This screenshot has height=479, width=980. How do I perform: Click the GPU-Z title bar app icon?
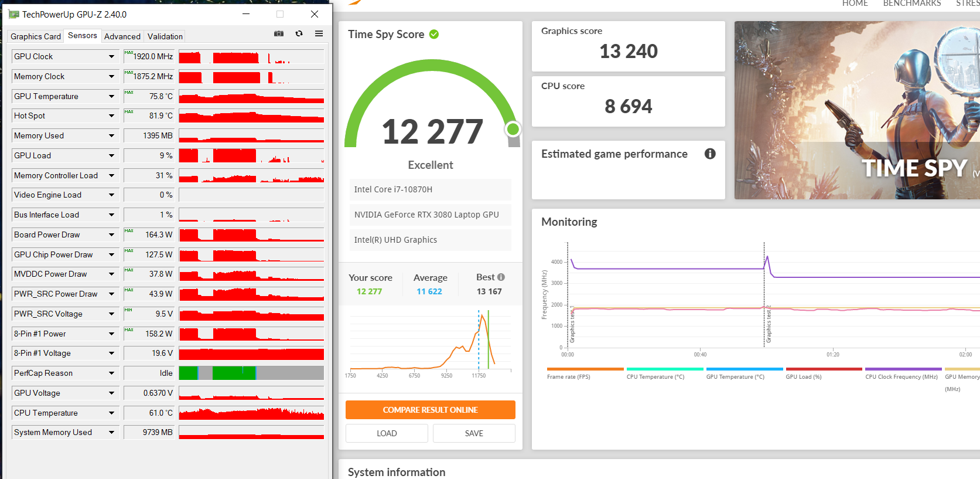coord(13,14)
